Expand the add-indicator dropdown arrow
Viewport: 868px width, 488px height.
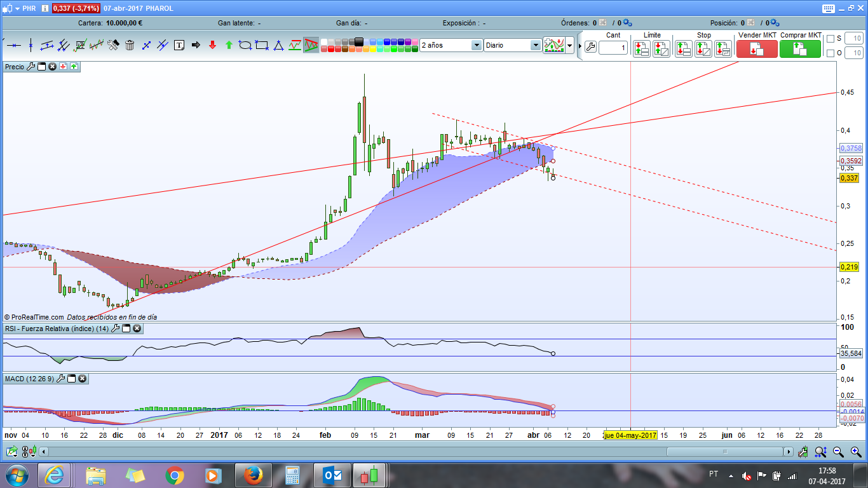(x=570, y=45)
